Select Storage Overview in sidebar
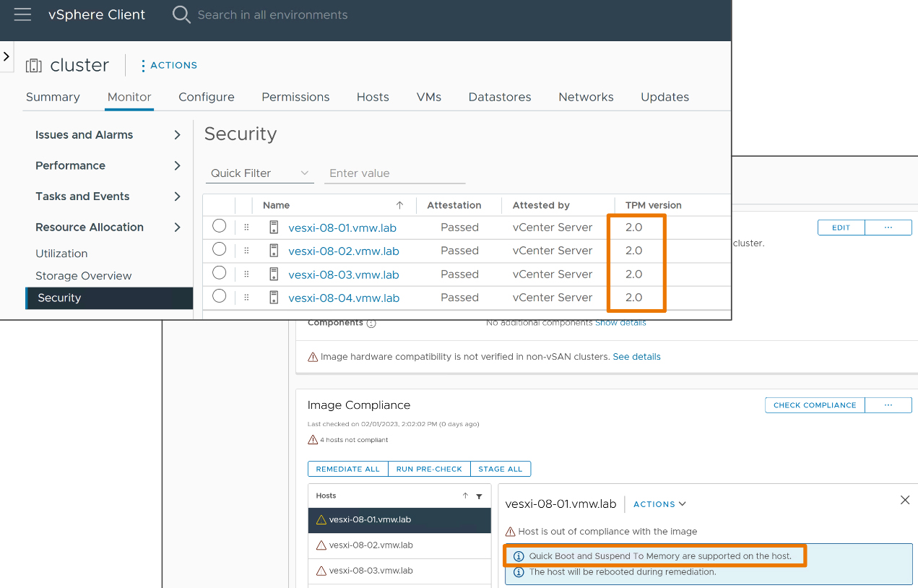 [84, 276]
